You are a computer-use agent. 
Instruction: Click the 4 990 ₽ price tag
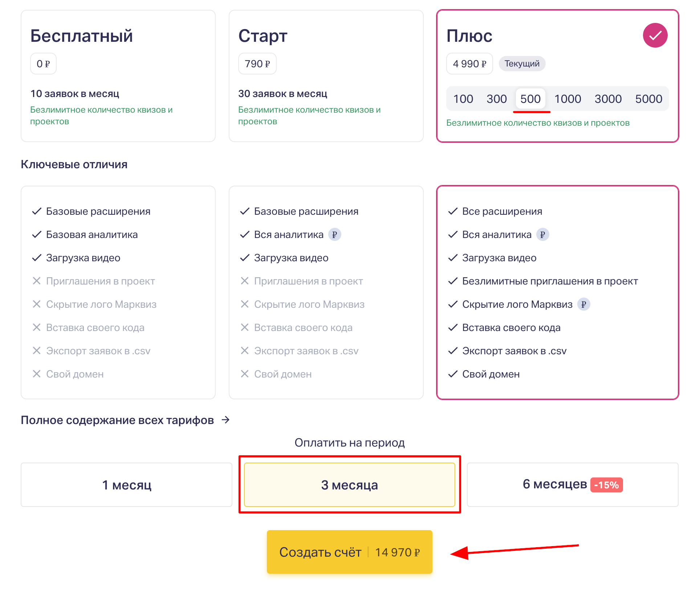click(x=469, y=64)
